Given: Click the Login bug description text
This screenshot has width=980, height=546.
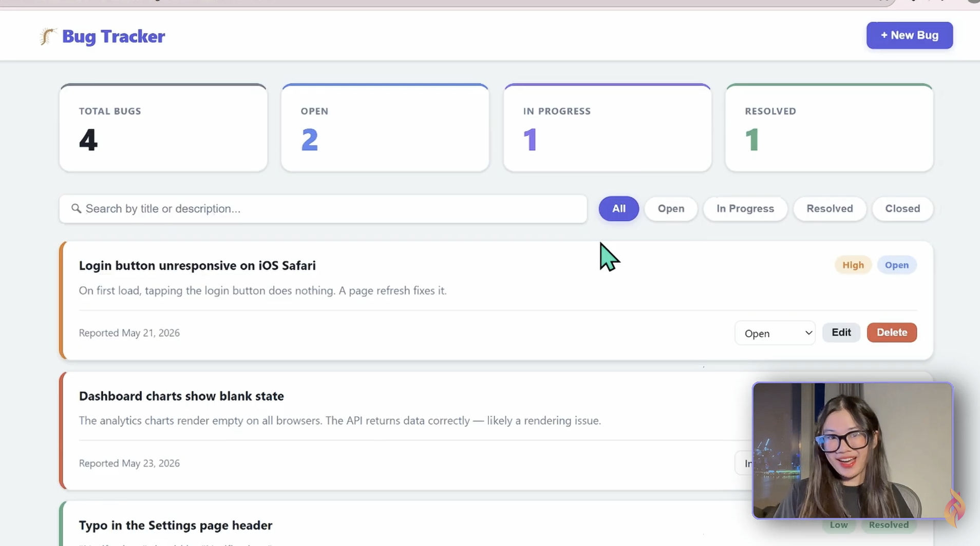Looking at the screenshot, I should pyautogui.click(x=262, y=290).
